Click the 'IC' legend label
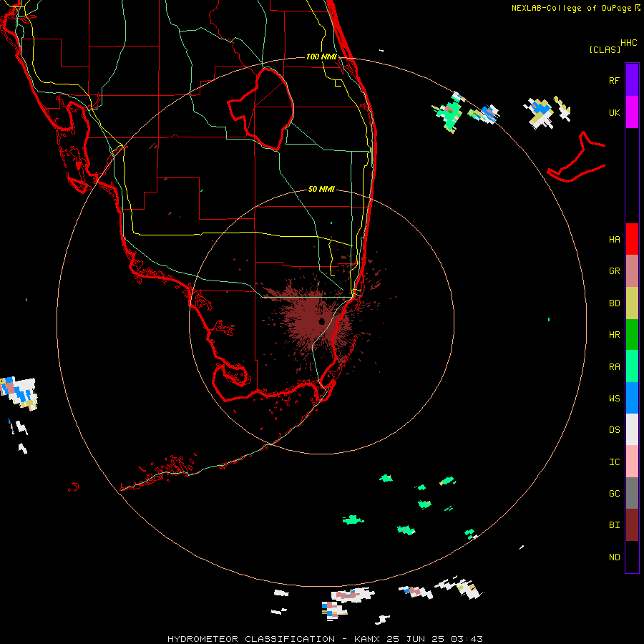 615,462
